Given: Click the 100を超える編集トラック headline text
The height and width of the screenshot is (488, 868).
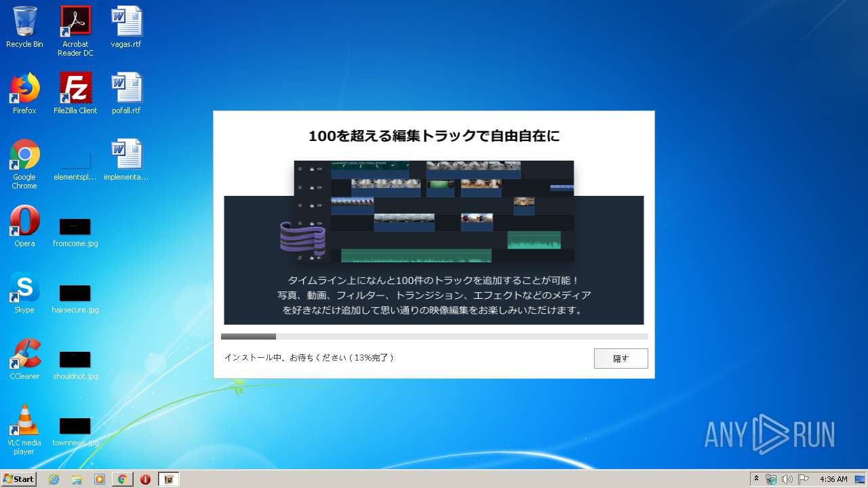Looking at the screenshot, I should click(434, 136).
